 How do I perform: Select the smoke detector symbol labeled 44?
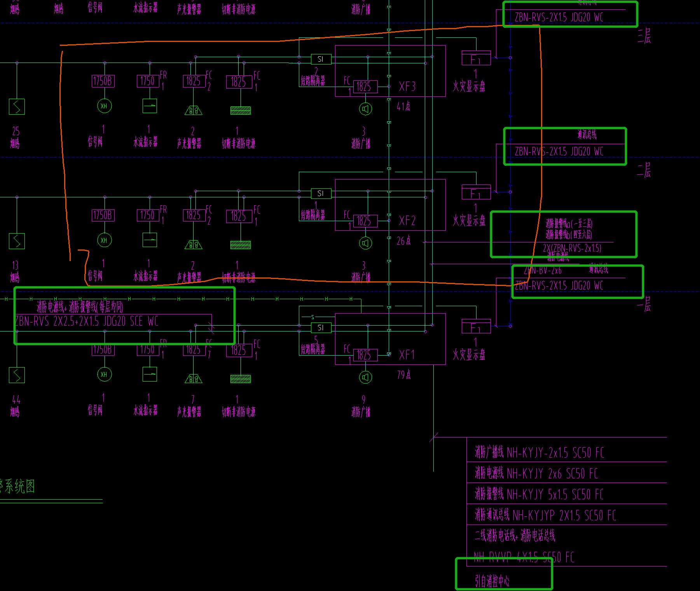point(17,375)
